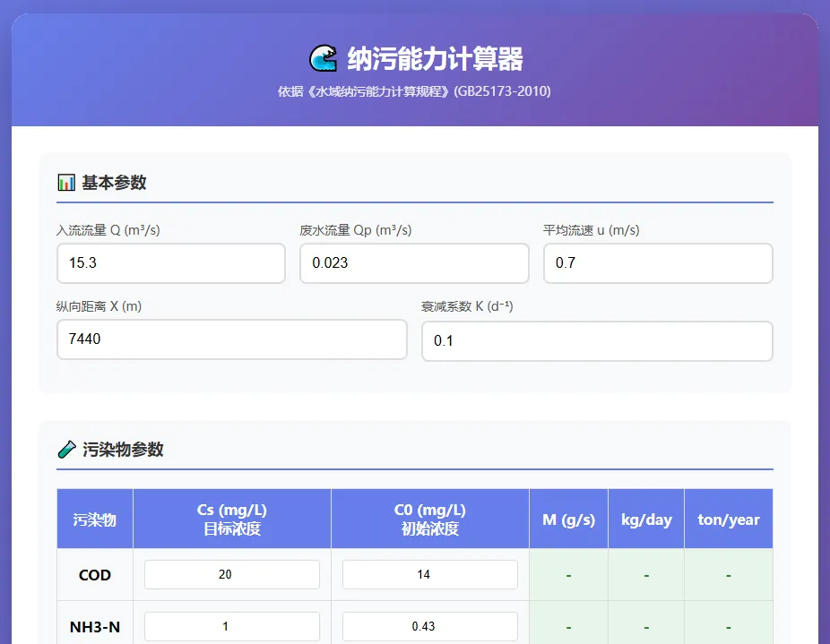
Task: Click the 基本参数 section heading
Action: click(114, 183)
